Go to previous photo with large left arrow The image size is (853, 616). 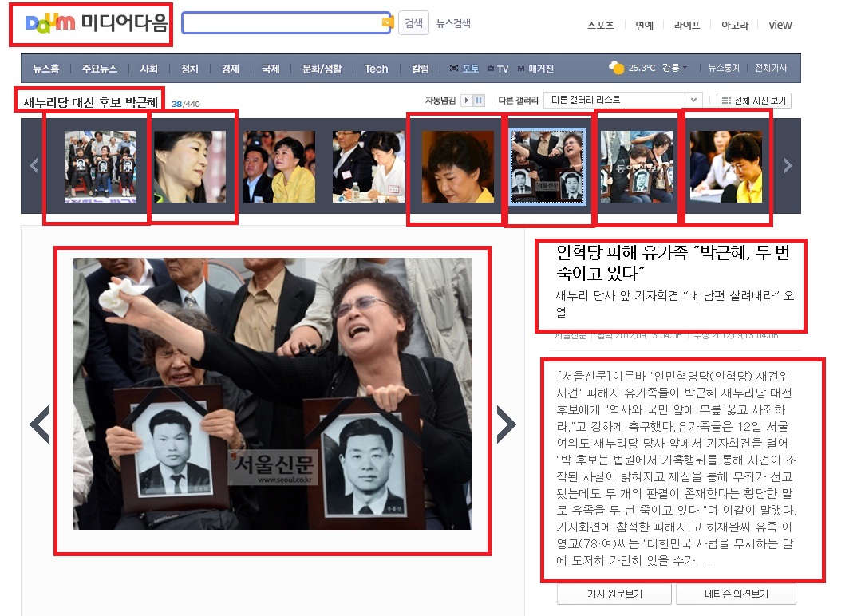pyautogui.click(x=40, y=424)
